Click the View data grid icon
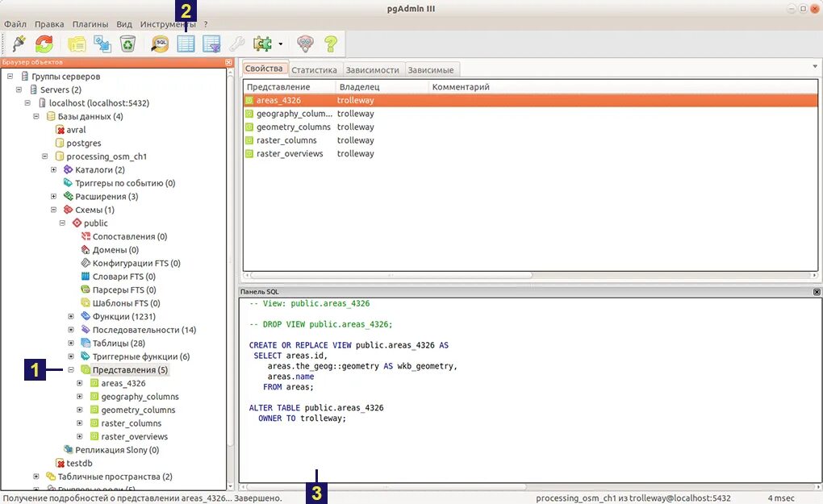Screen dimensions: 823x504 point(186,44)
